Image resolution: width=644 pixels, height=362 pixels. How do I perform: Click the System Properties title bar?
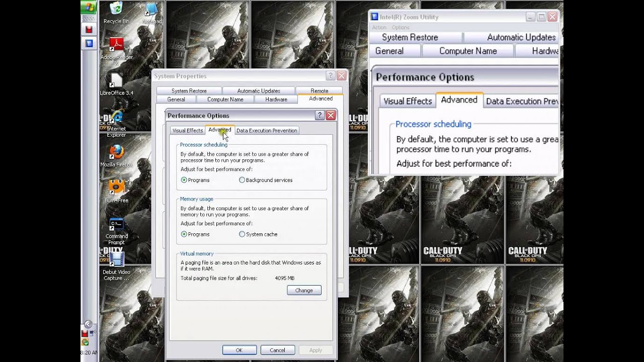point(249,76)
